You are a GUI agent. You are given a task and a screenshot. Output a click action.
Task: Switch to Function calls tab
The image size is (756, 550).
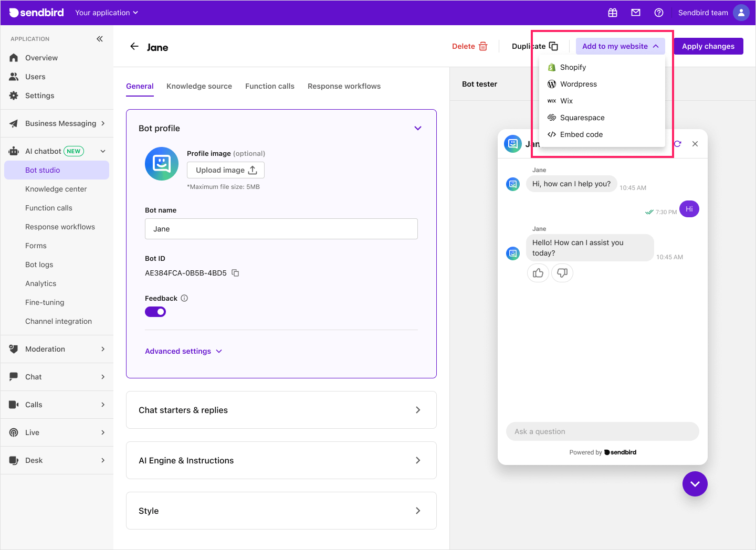click(270, 86)
